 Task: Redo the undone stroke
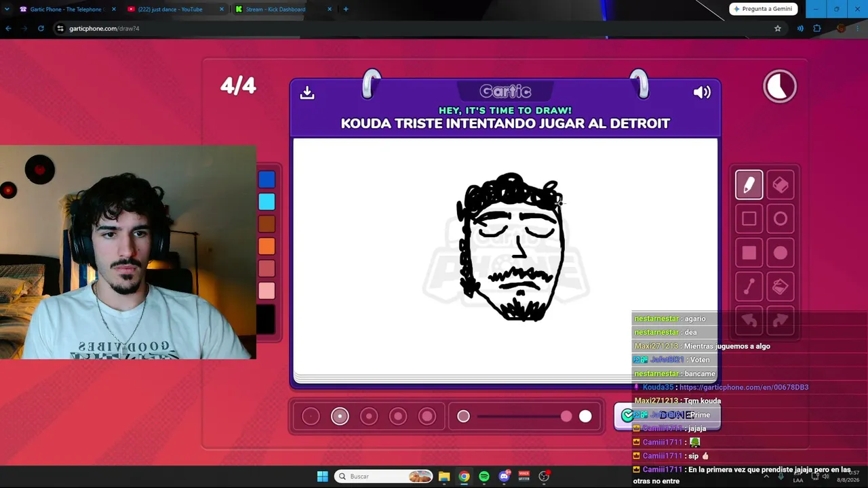781,321
